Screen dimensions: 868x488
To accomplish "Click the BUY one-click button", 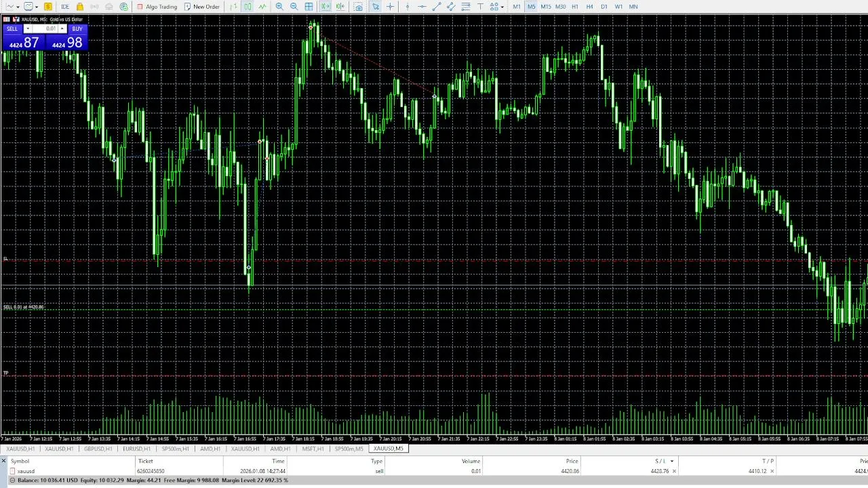I will pos(77,28).
